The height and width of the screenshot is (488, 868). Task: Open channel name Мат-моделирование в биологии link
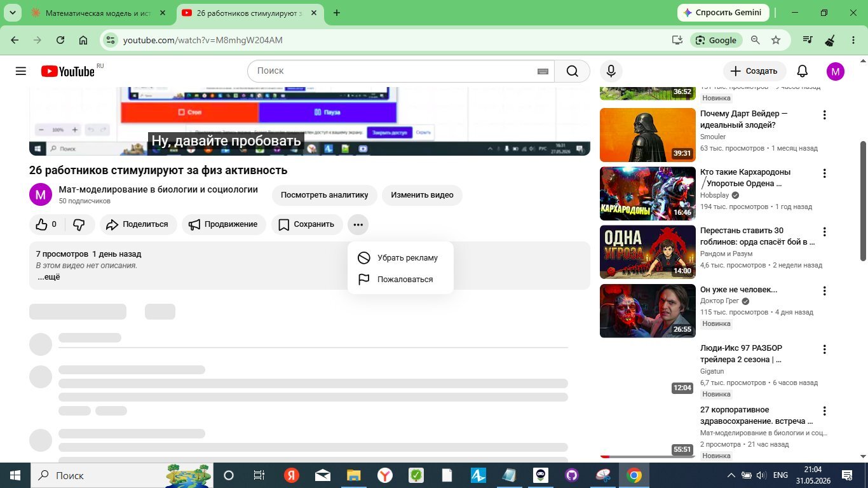click(158, 189)
